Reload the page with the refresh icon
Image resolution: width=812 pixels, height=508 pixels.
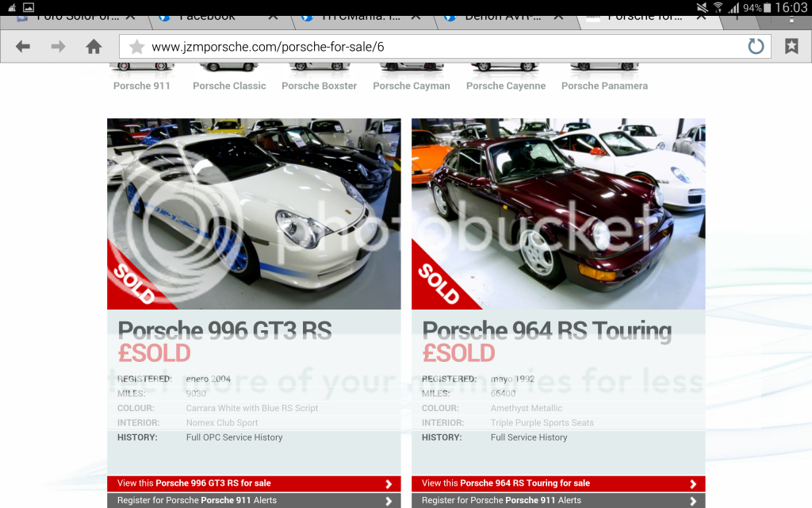pyautogui.click(x=756, y=47)
